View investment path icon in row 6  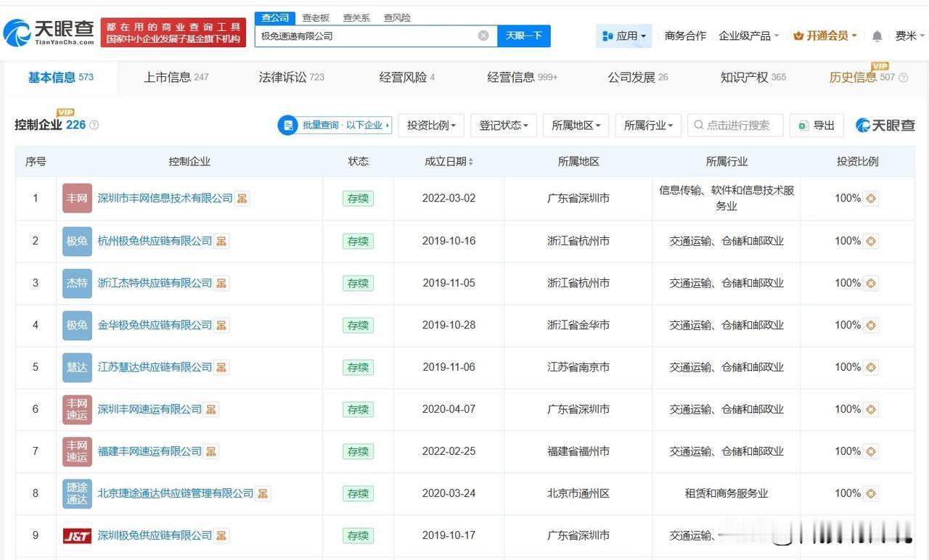(x=871, y=409)
